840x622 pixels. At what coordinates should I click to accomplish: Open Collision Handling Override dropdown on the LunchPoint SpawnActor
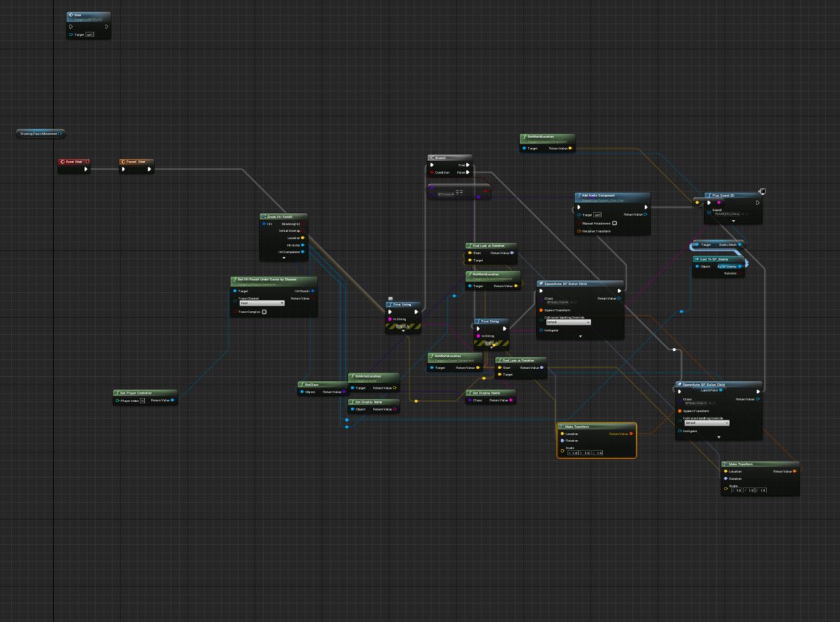tap(706, 423)
